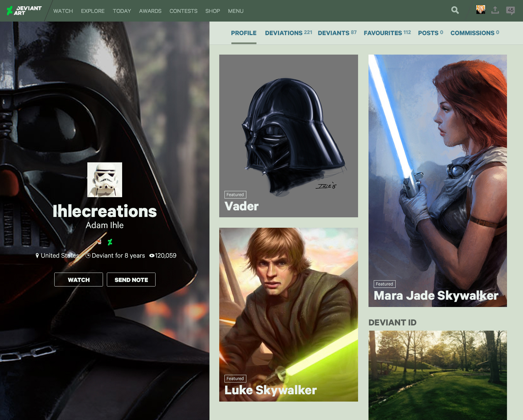Click the Vader artwork title
The height and width of the screenshot is (420, 523).
click(x=241, y=206)
